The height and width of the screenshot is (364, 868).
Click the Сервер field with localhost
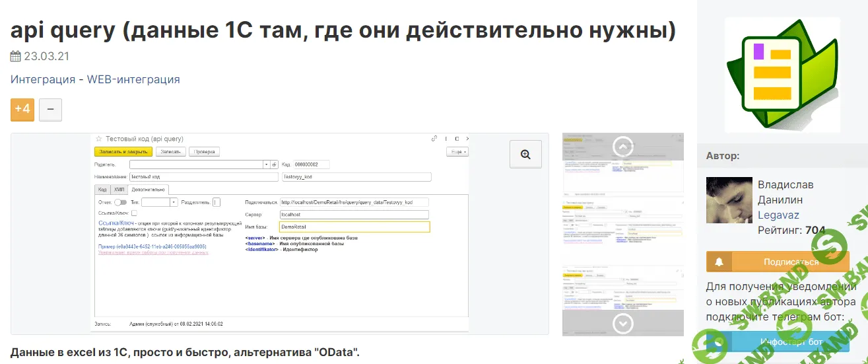(354, 215)
